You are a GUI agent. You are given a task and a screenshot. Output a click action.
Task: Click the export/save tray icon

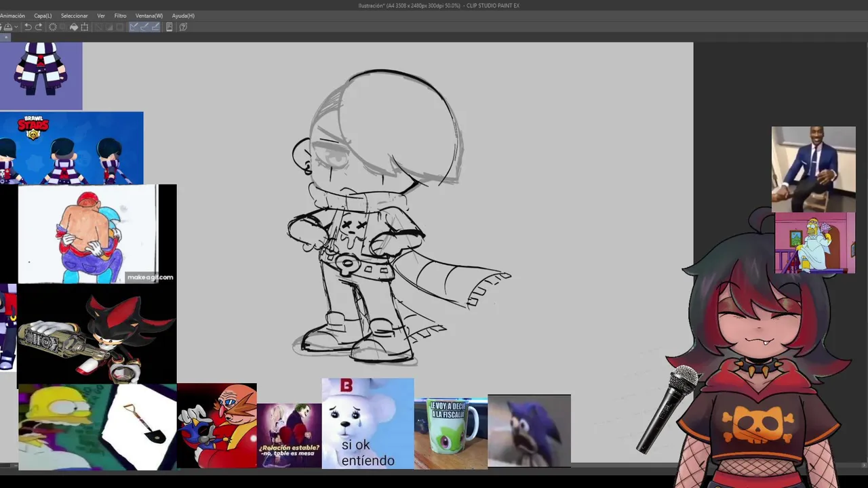pyautogui.click(x=8, y=27)
